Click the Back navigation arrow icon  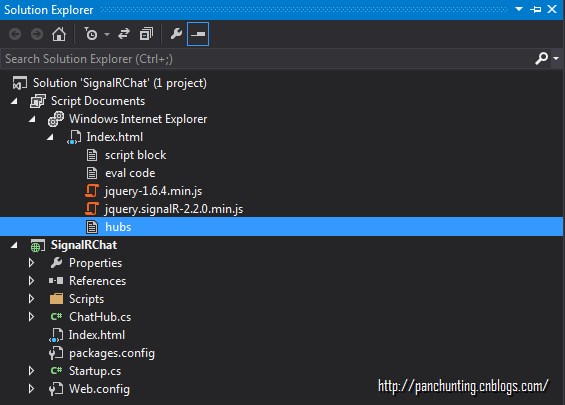pos(15,34)
